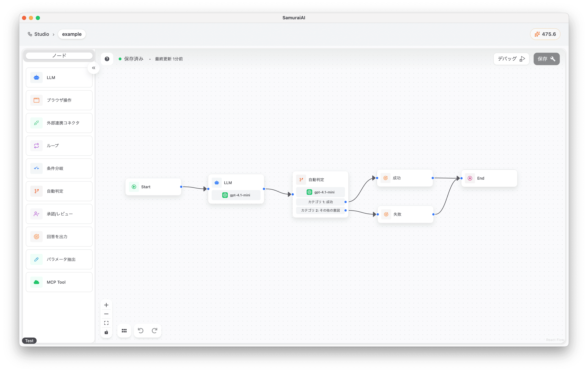588x372 pixels.
Task: Click the undo arrow icon
Action: coord(141,331)
